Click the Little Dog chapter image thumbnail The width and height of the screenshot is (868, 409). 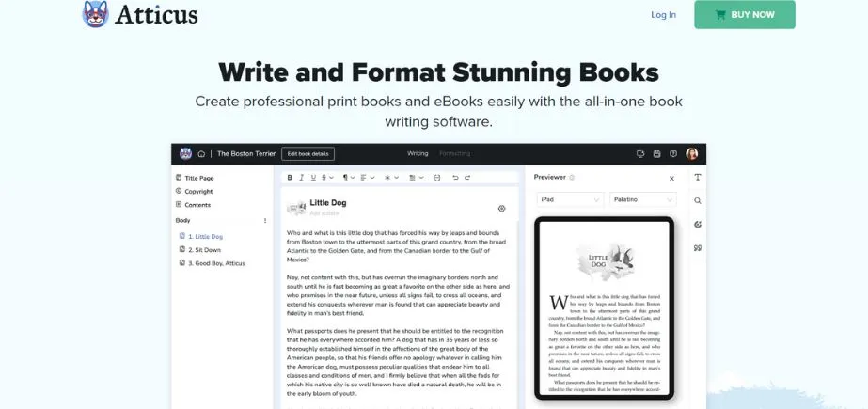pyautogui.click(x=297, y=208)
